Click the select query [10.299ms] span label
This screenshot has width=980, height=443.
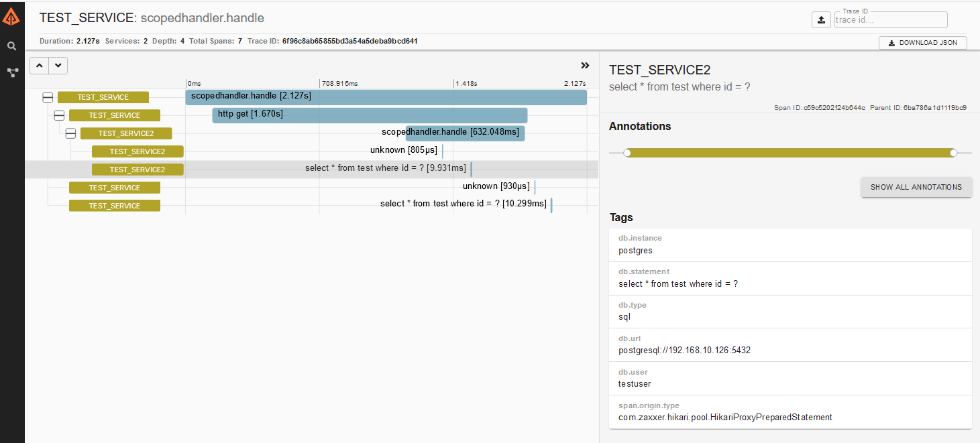tap(464, 204)
